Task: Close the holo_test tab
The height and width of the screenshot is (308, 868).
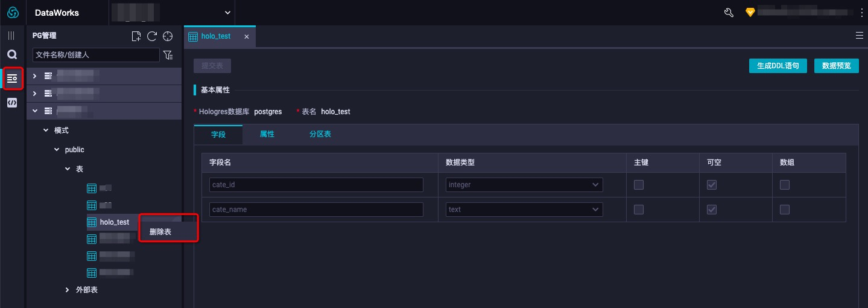Action: [246, 36]
